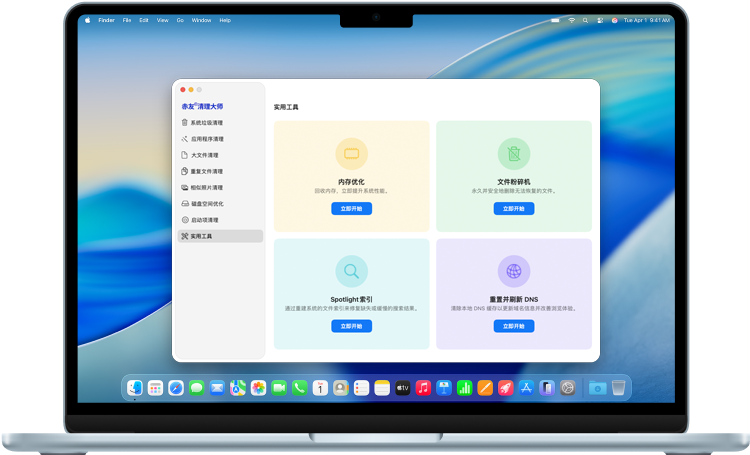Open 磁盘空间优化 sidebar item

pos(206,203)
